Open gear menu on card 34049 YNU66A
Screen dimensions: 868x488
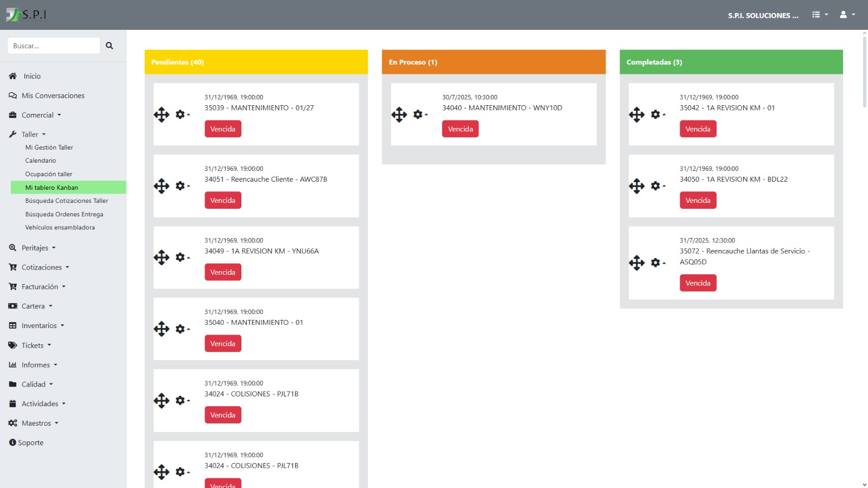pyautogui.click(x=182, y=258)
